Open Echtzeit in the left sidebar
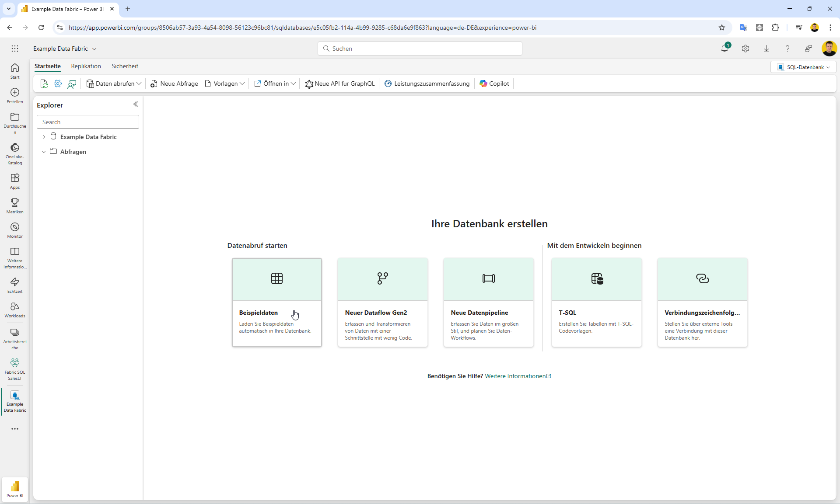 tap(15, 285)
